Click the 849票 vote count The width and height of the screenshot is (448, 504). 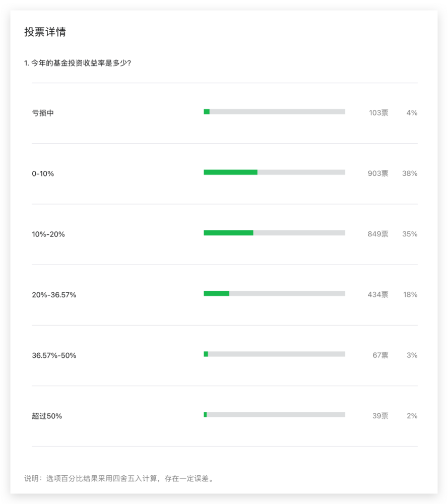click(x=378, y=234)
